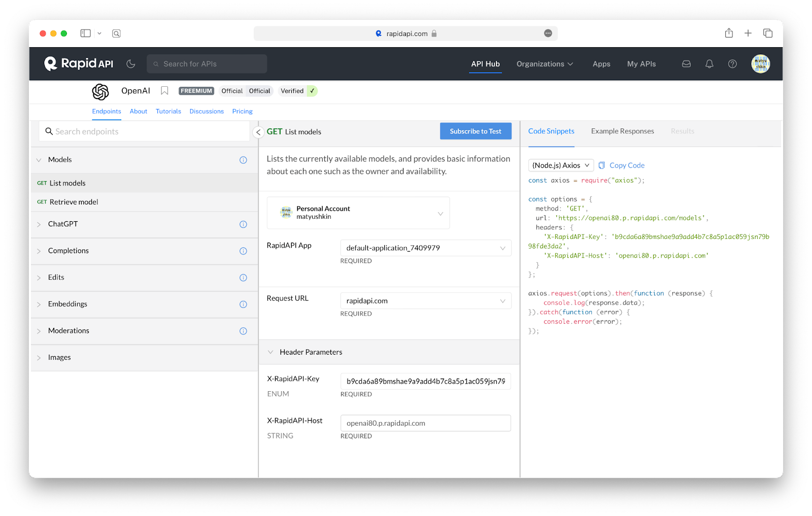This screenshot has width=812, height=516.
Task: Show info for Models group
Action: (x=243, y=160)
